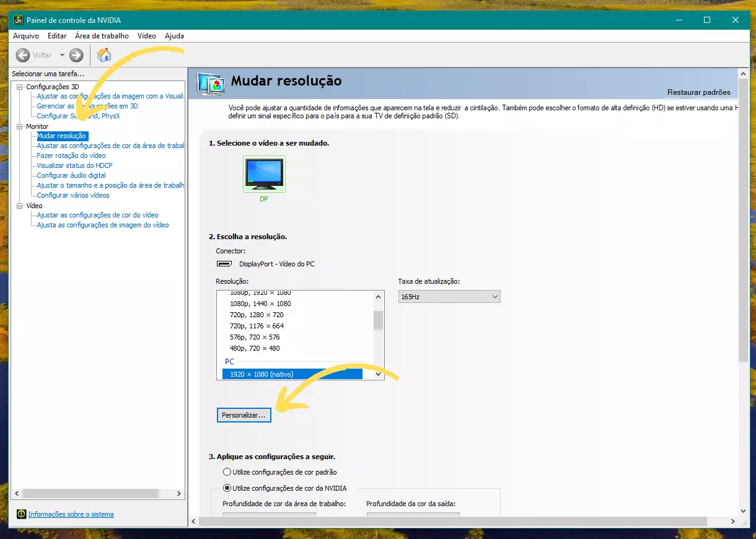756x539 pixels.
Task: Click resolution list scroll-up arrow
Action: 379,297
